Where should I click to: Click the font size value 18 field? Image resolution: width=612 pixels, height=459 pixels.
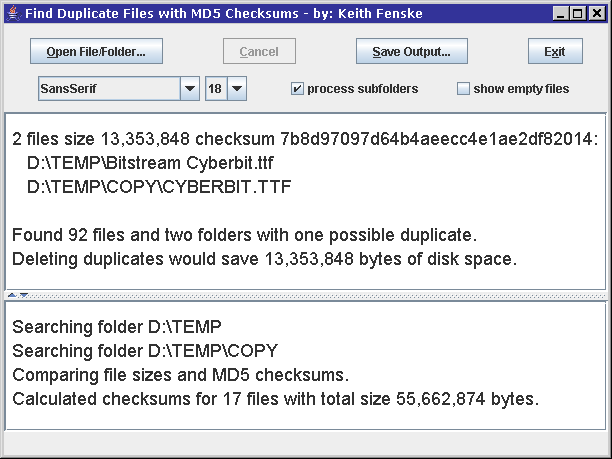tap(216, 89)
